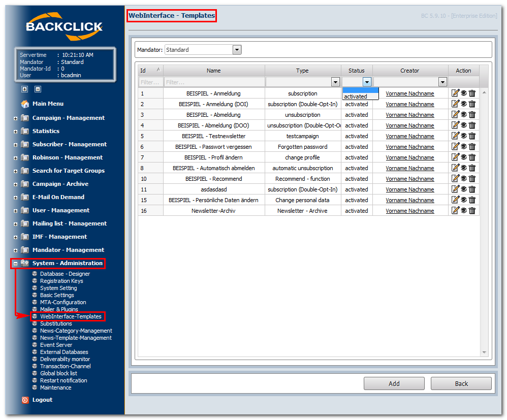The image size is (507, 420).
Task: Delete the asdasdasd template
Action: [x=472, y=189]
